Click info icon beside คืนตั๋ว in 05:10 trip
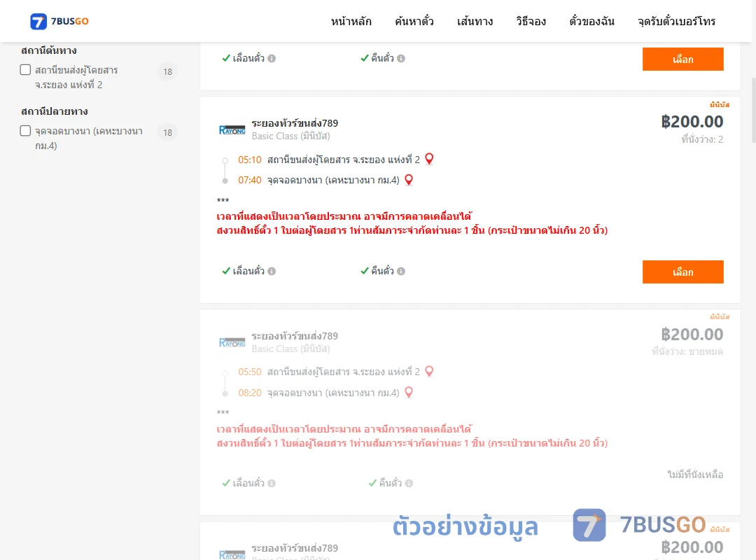Screen dimensions: 756x560 [401, 271]
